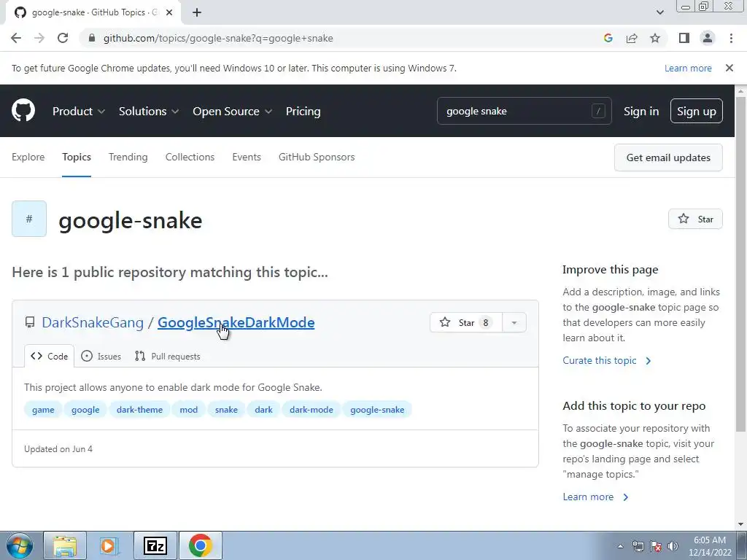747x560 pixels.
Task: Open Windows Media Player from taskbar
Action: coord(109,545)
